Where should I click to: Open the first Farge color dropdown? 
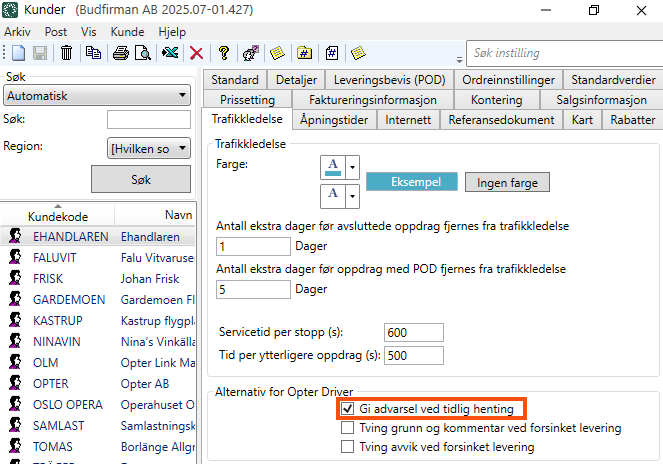pos(351,166)
